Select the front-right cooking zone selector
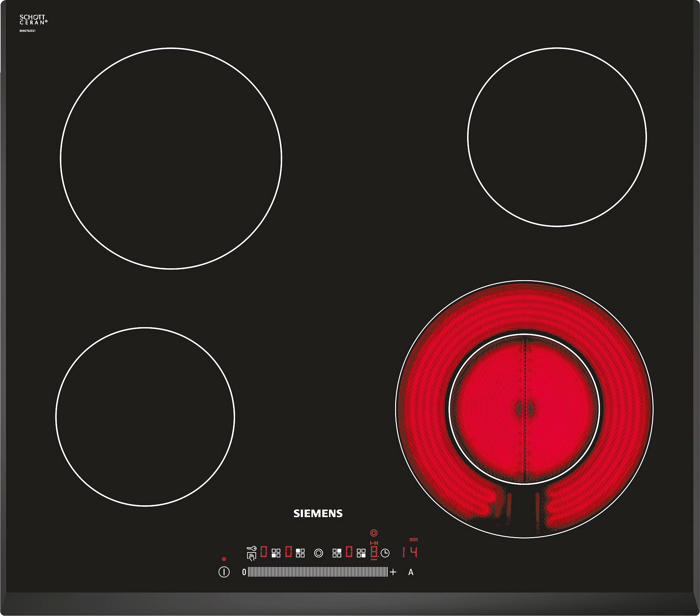 pyautogui.click(x=361, y=553)
